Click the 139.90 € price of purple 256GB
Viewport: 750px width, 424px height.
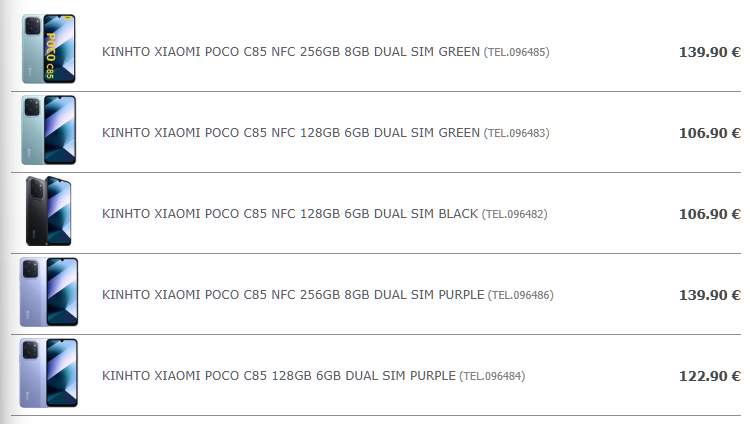click(x=709, y=295)
